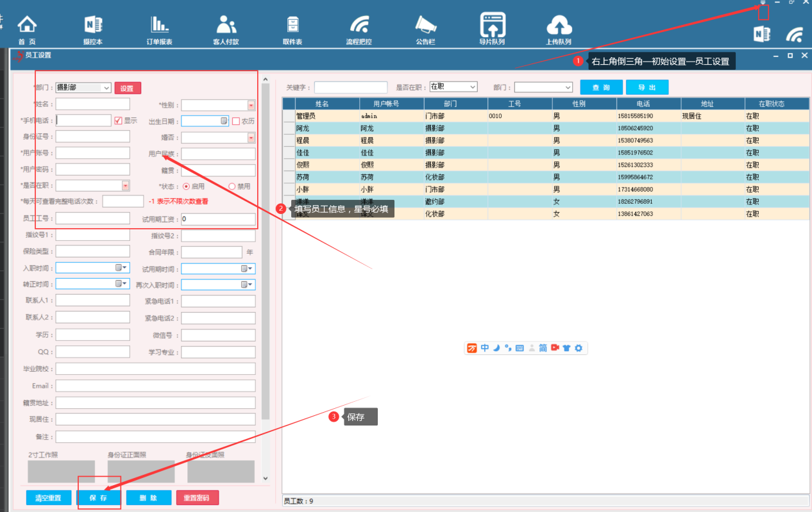Open the 公告栏 megaphone icon
812x512 pixels.
pos(425,26)
